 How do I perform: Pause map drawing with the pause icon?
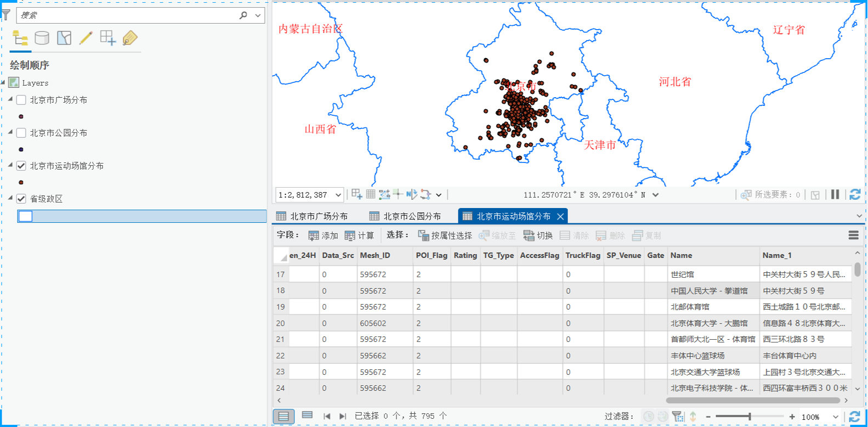[x=835, y=194]
